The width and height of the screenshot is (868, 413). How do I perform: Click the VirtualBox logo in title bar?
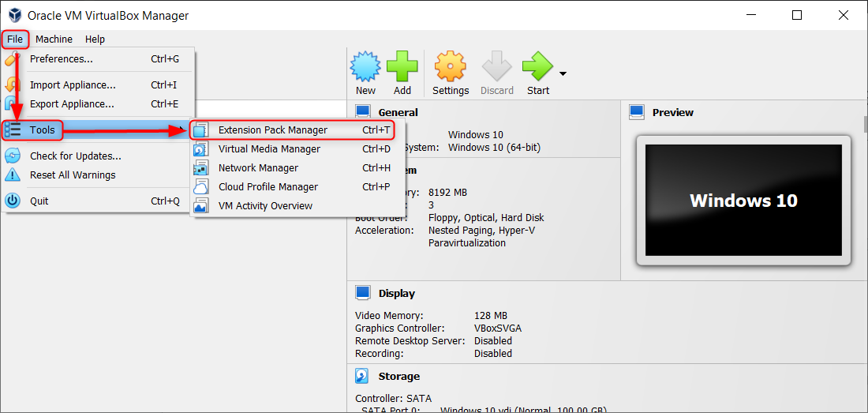[14, 16]
